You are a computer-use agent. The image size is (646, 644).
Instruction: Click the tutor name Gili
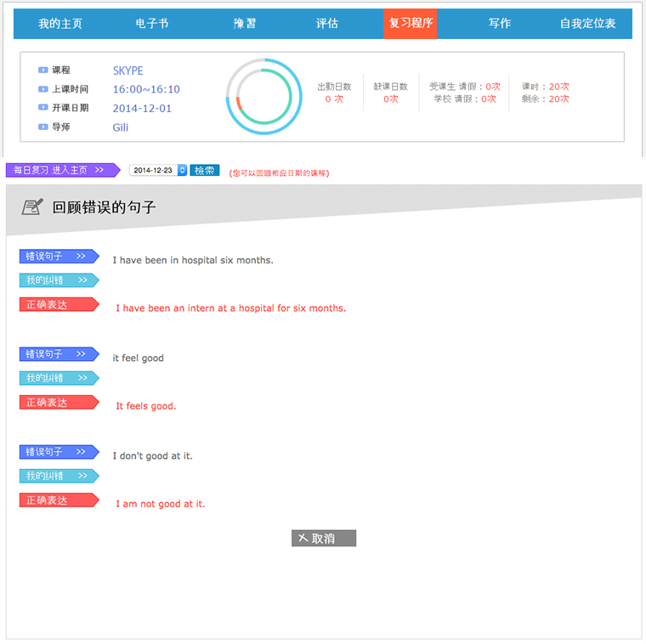coord(121,127)
